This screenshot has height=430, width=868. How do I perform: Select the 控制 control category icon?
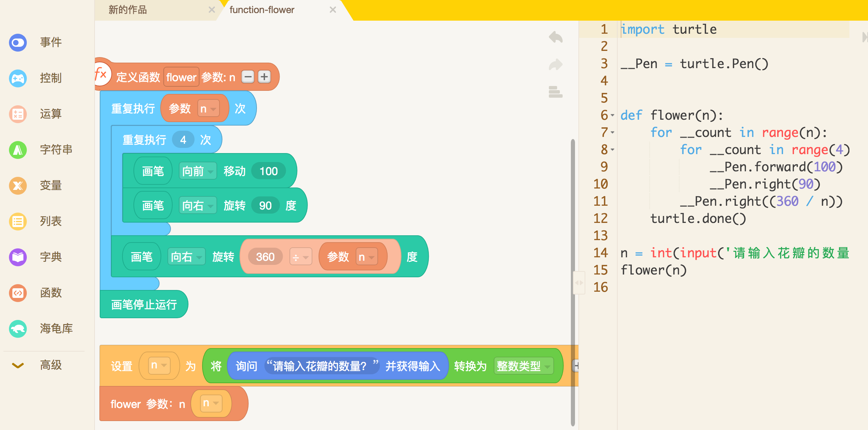18,78
